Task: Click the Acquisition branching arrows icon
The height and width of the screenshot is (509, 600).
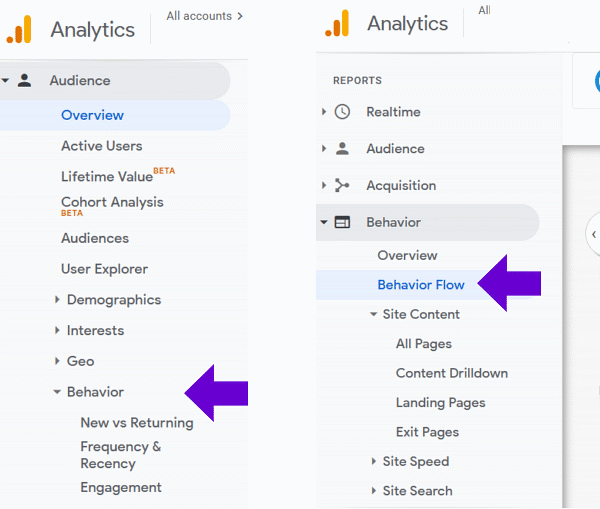Action: pyautogui.click(x=342, y=185)
